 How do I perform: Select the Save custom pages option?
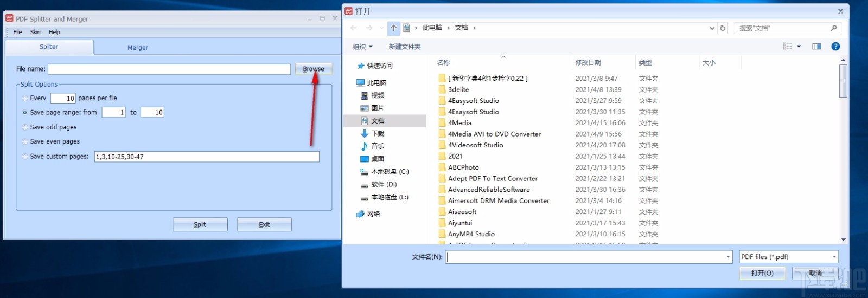[25, 157]
